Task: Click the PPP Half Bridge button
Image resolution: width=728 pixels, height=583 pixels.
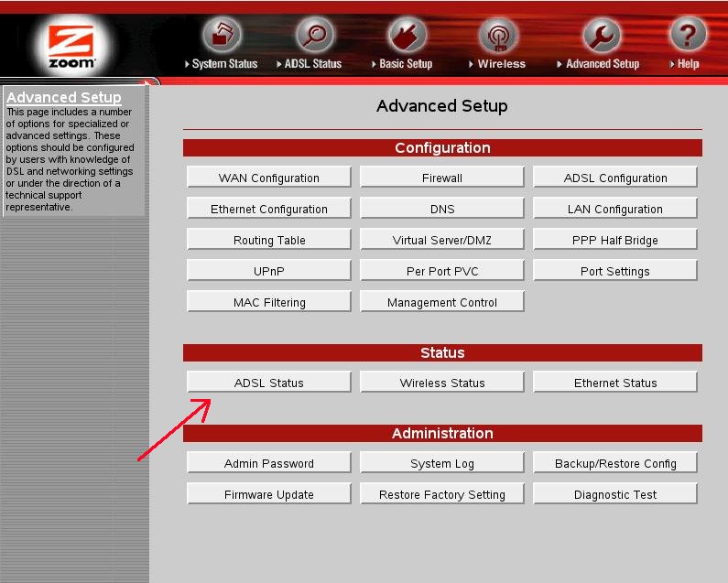Action: tap(615, 240)
